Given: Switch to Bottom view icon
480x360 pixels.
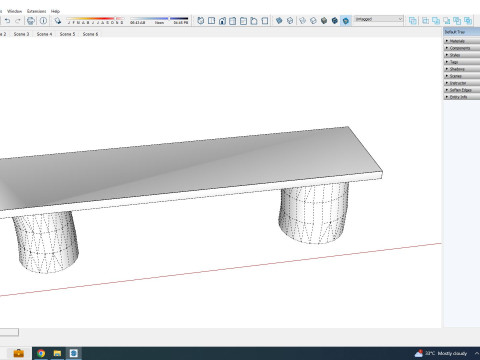Looking at the screenshot, I should (265, 21).
